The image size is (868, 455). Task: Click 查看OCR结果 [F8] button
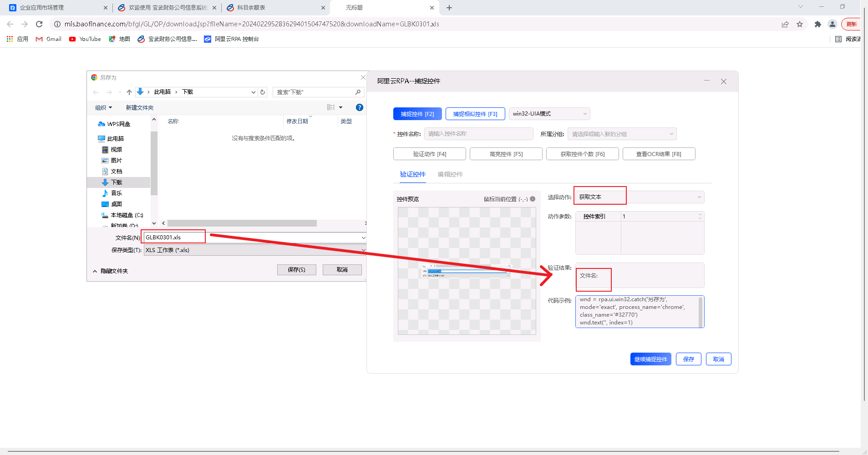tap(659, 154)
